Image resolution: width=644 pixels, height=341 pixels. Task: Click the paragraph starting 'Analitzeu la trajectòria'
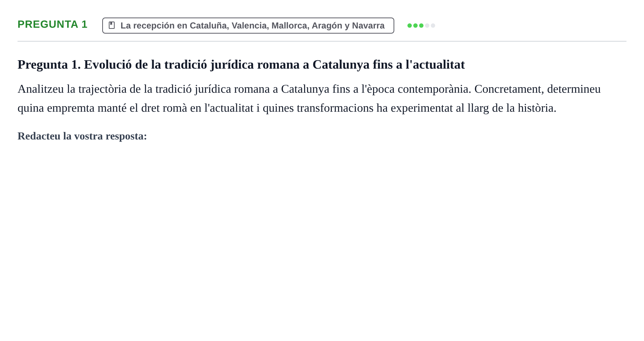[309, 99]
